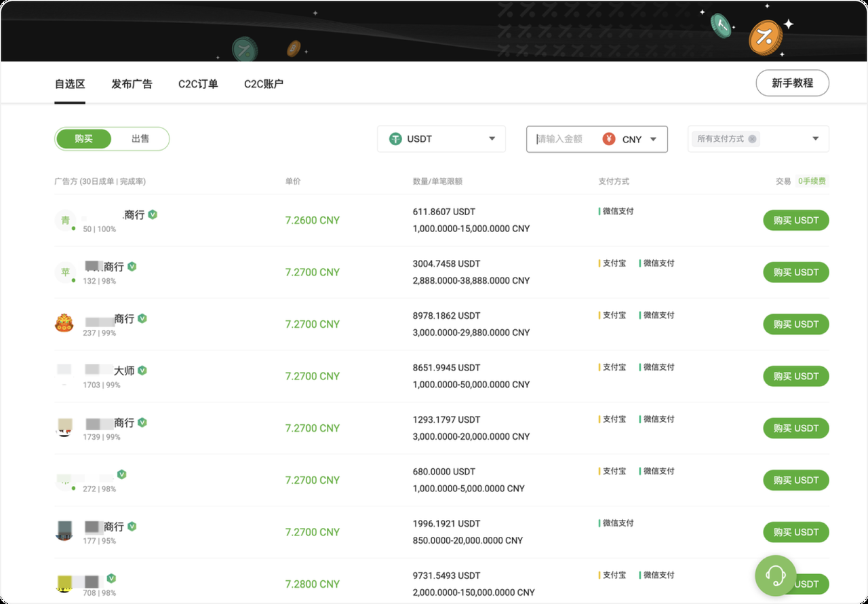
Task: Click verified badge next to 大师 merchant
Action: [x=142, y=371]
